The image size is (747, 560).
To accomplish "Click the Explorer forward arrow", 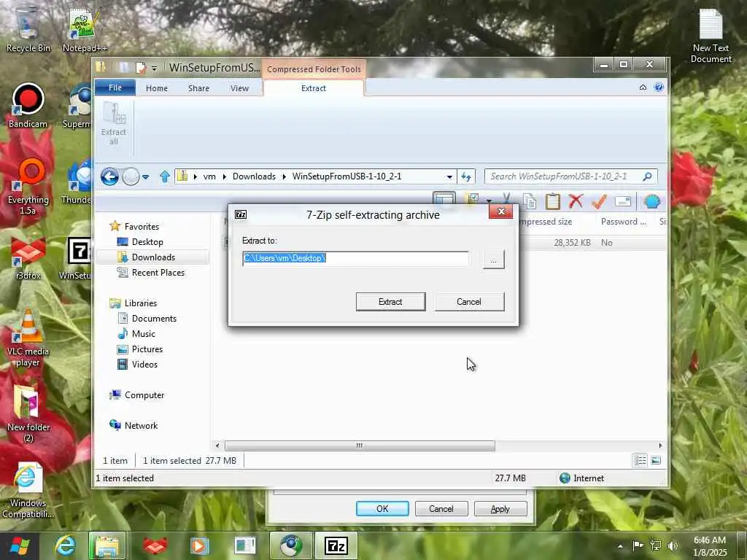I will (x=131, y=176).
